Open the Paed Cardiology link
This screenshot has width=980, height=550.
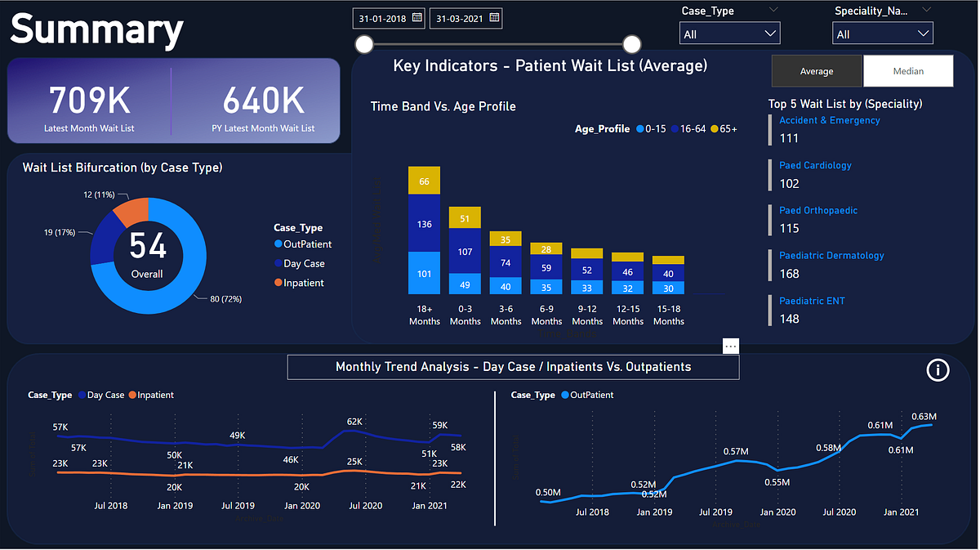(x=814, y=165)
